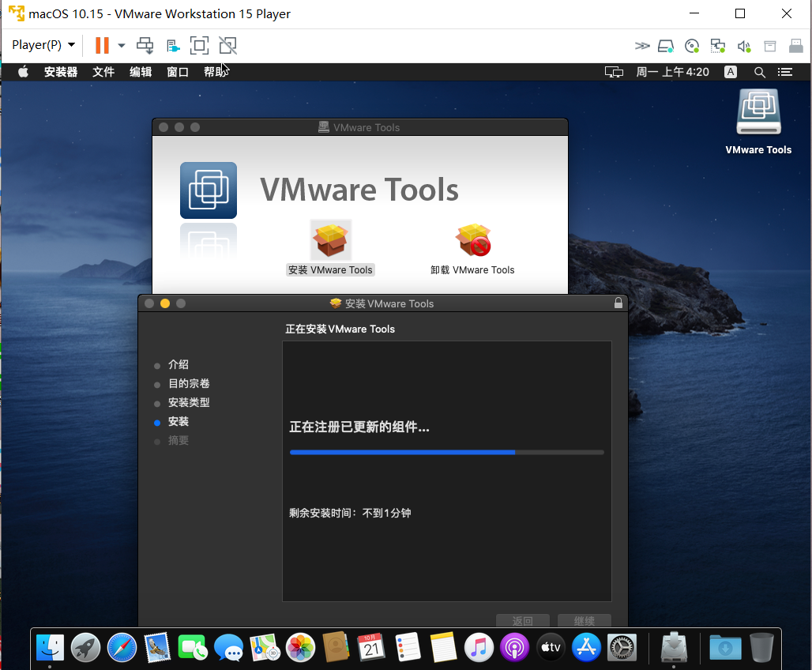The width and height of the screenshot is (812, 670).
Task: Open Photos from the dock
Action: point(300,648)
